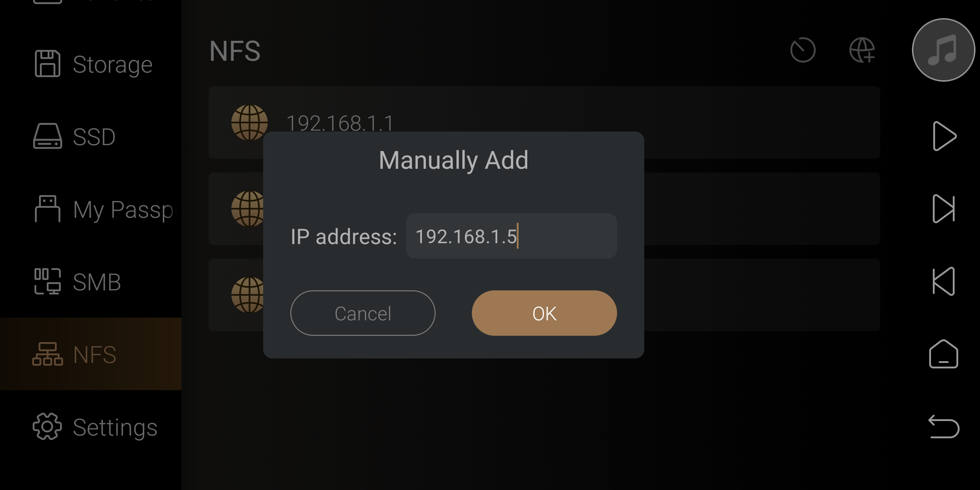Click the add network globe icon

pos(862,50)
